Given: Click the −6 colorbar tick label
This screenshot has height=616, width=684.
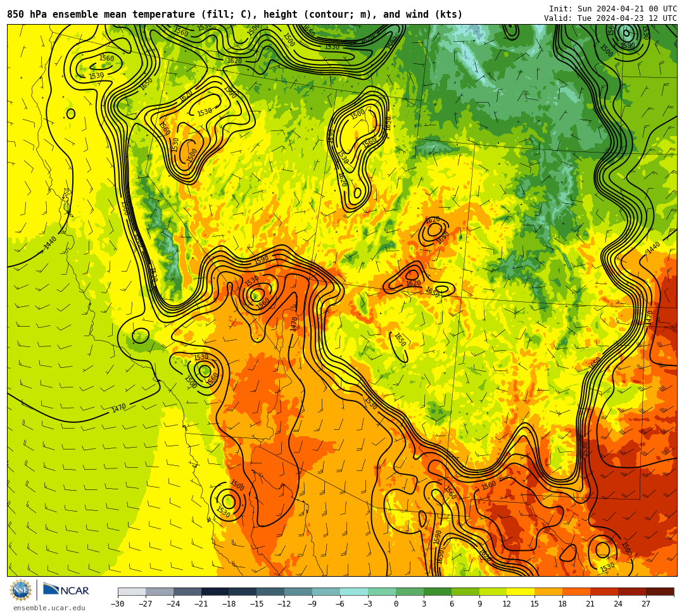Looking at the screenshot, I should coord(340,604).
